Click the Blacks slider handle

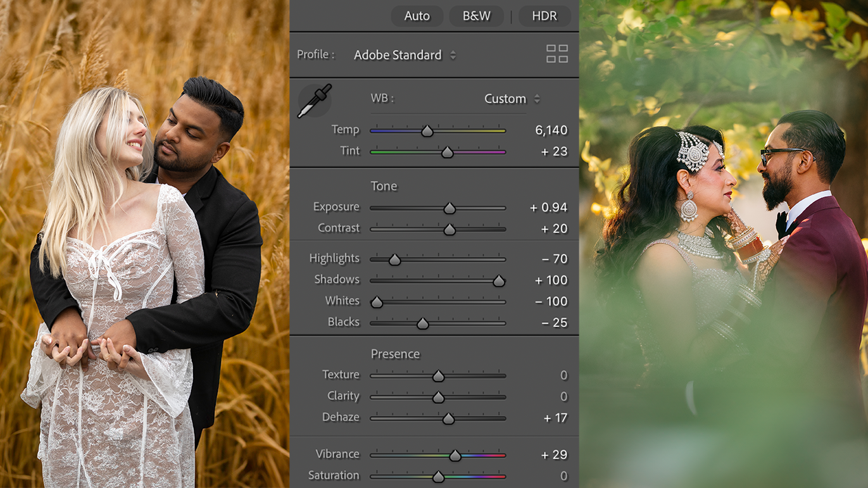pos(423,323)
